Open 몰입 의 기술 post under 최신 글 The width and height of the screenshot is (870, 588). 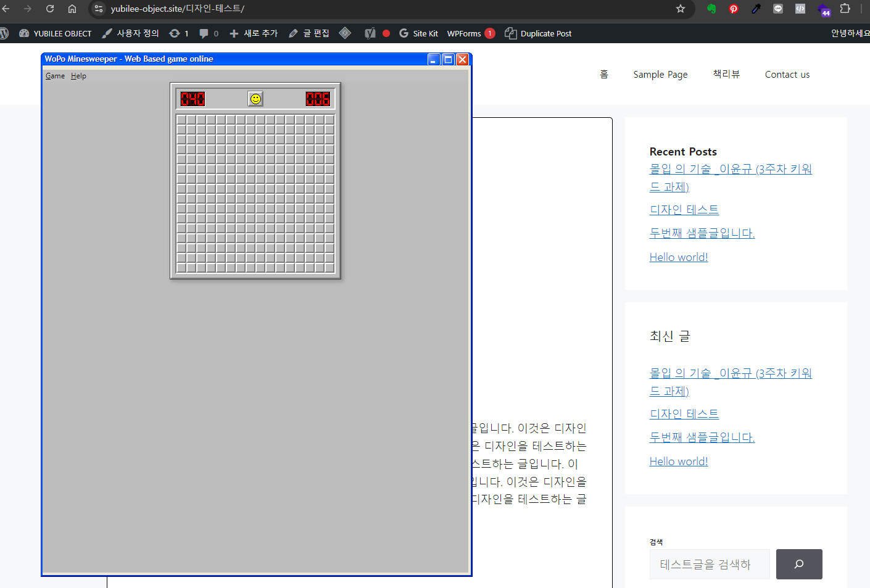coord(731,382)
